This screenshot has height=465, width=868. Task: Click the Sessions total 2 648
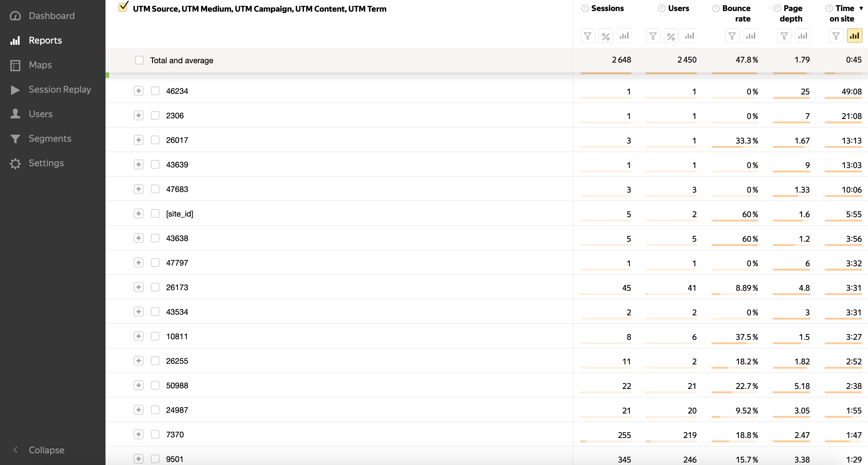tap(621, 60)
